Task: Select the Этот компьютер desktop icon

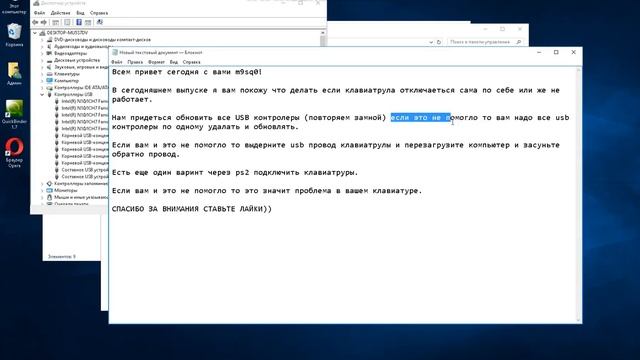Action: click(x=14, y=7)
